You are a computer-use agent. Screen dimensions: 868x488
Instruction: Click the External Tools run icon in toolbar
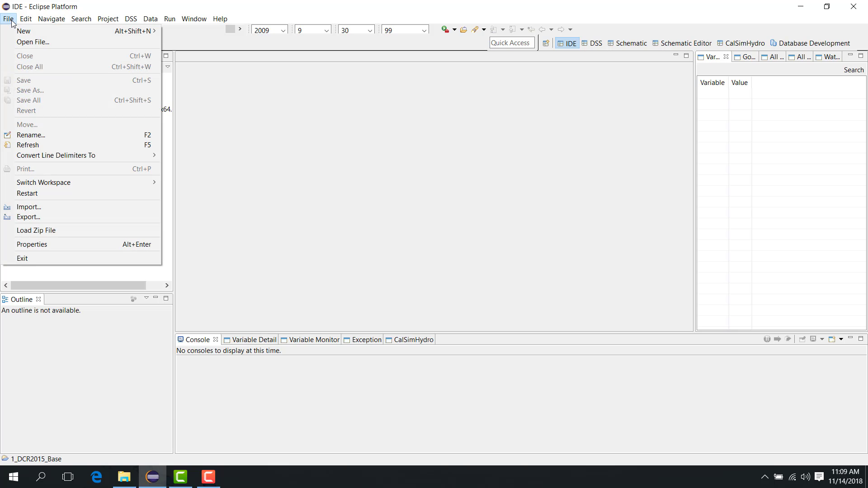point(445,29)
